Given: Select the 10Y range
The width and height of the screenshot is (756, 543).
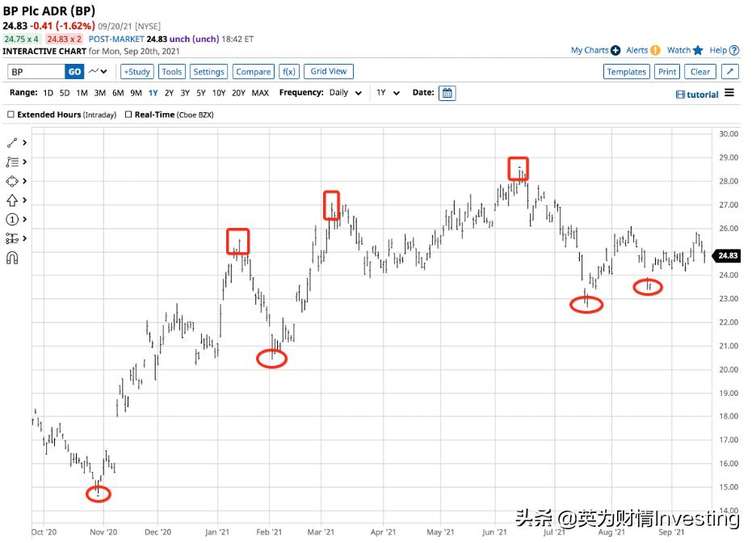Looking at the screenshot, I should click(219, 93).
